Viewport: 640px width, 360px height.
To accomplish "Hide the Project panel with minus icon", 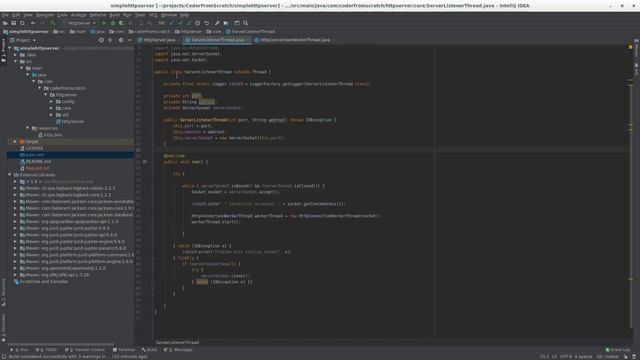I will pos(129,40).
